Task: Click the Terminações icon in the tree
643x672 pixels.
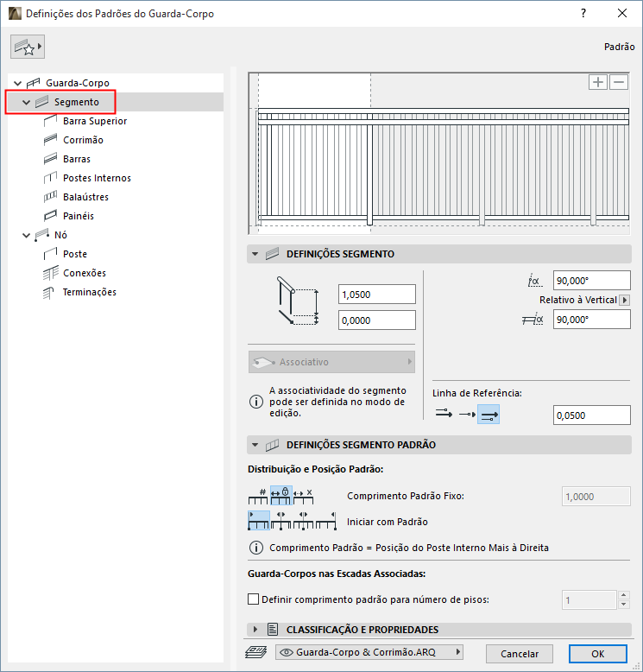Action: tap(48, 292)
